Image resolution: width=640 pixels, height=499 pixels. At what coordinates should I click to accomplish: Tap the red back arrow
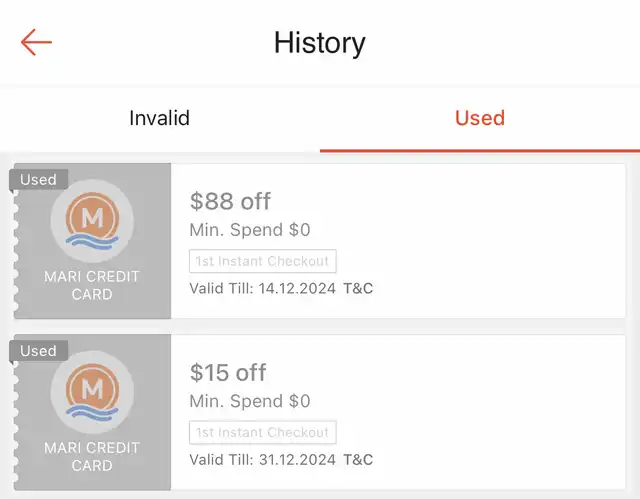36,42
